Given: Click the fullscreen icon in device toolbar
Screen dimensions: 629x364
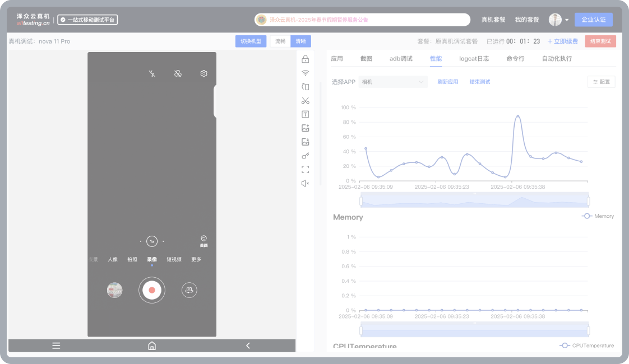Looking at the screenshot, I should pyautogui.click(x=306, y=169).
